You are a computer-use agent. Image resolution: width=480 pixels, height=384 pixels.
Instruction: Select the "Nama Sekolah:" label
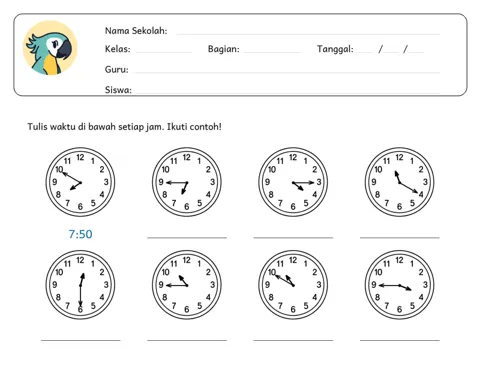pyautogui.click(x=136, y=31)
